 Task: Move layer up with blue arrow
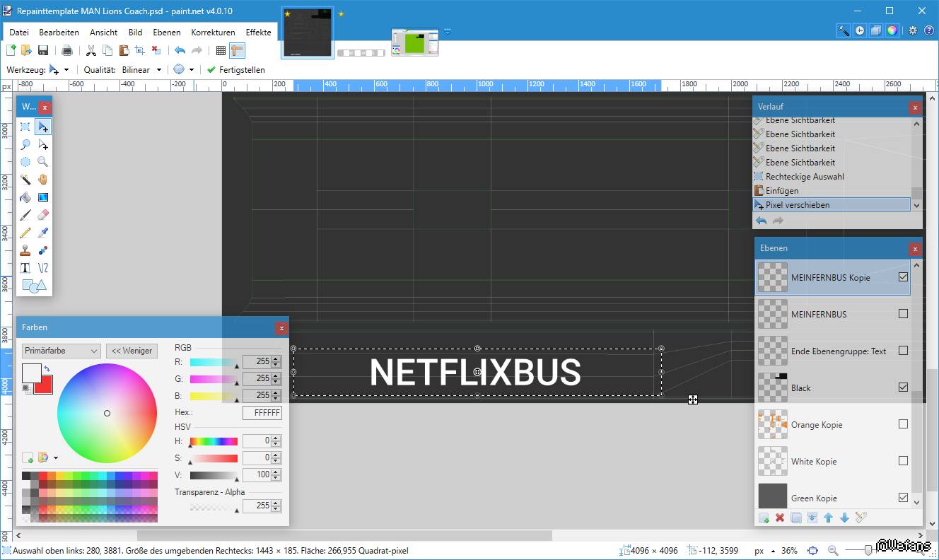[x=828, y=518]
